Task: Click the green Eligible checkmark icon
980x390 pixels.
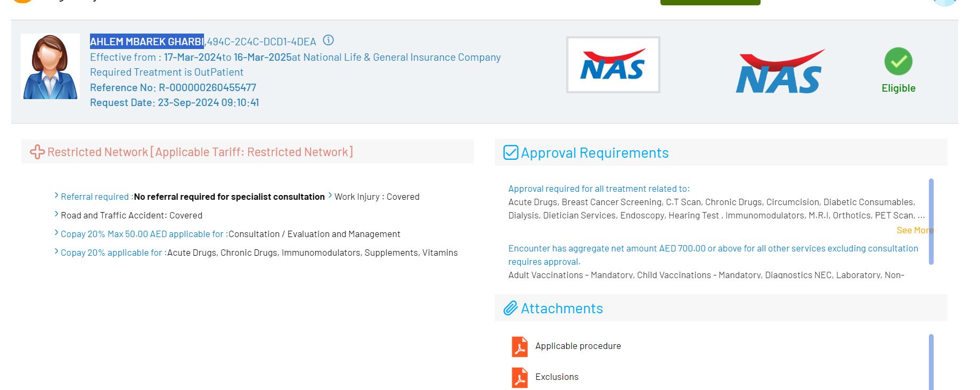Action: (x=898, y=62)
